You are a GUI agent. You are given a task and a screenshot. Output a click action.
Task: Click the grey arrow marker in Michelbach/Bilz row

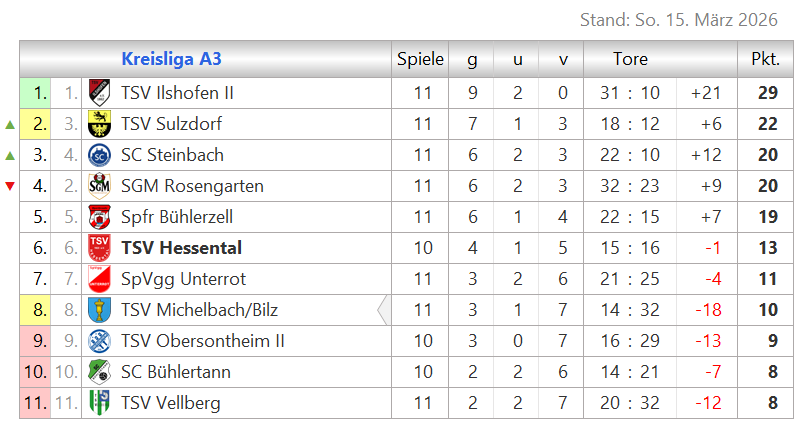(x=383, y=310)
